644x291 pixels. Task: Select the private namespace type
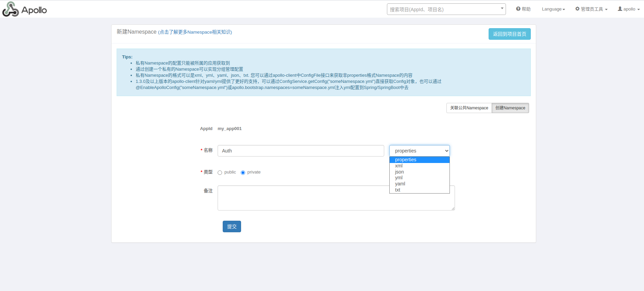243,172
